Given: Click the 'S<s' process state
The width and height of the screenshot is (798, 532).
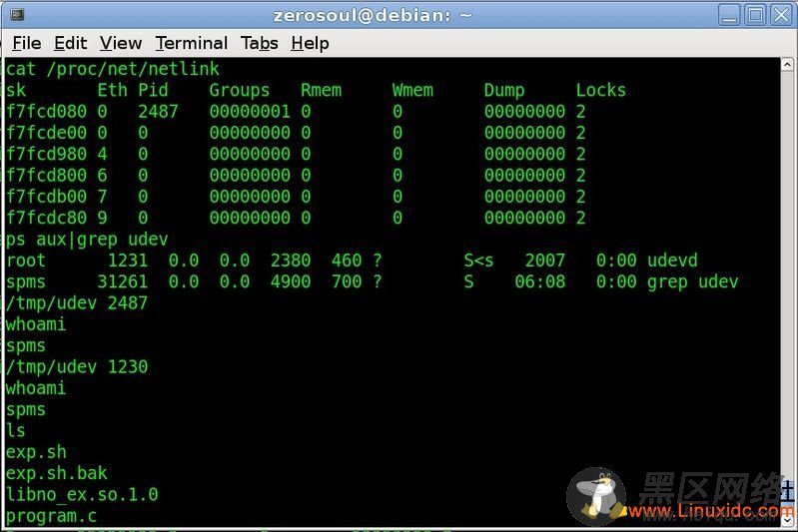Looking at the screenshot, I should click(x=478, y=261).
